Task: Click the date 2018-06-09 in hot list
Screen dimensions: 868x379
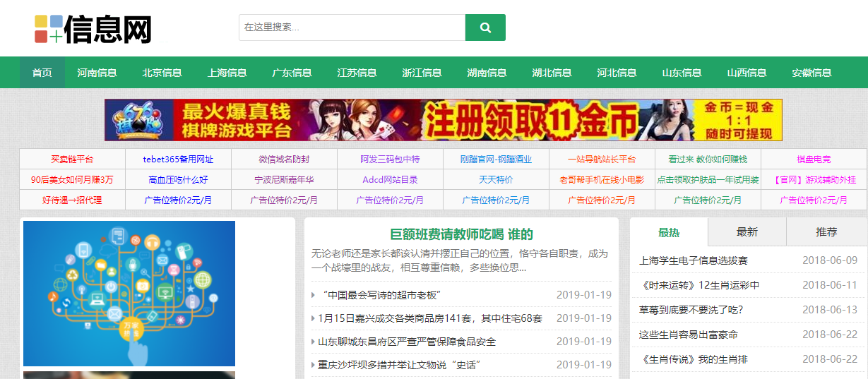Action: coord(830,260)
